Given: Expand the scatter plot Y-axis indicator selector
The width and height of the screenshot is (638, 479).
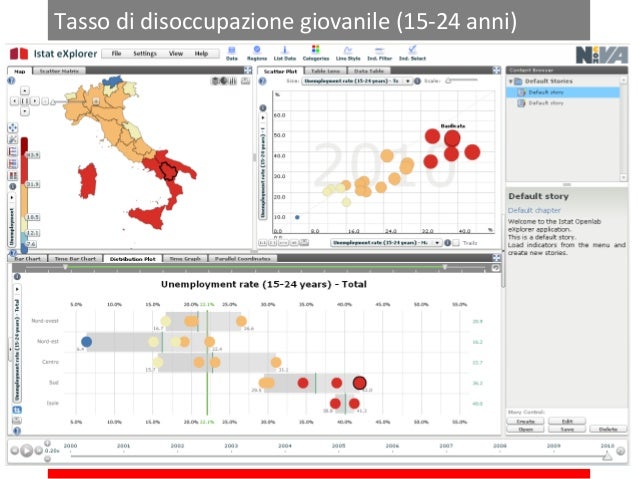Looking at the screenshot, I should click(x=263, y=118).
